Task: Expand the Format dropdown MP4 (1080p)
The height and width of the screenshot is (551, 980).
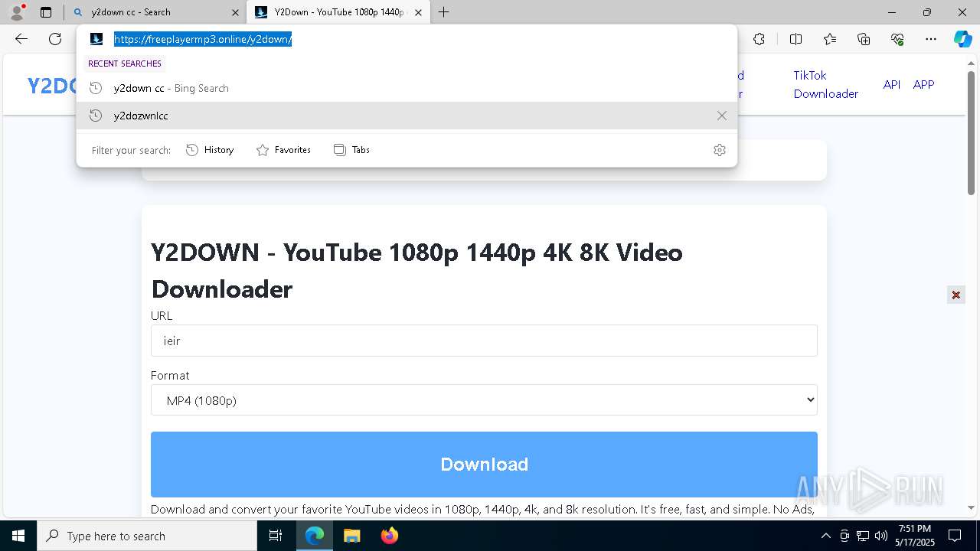Action: point(484,400)
